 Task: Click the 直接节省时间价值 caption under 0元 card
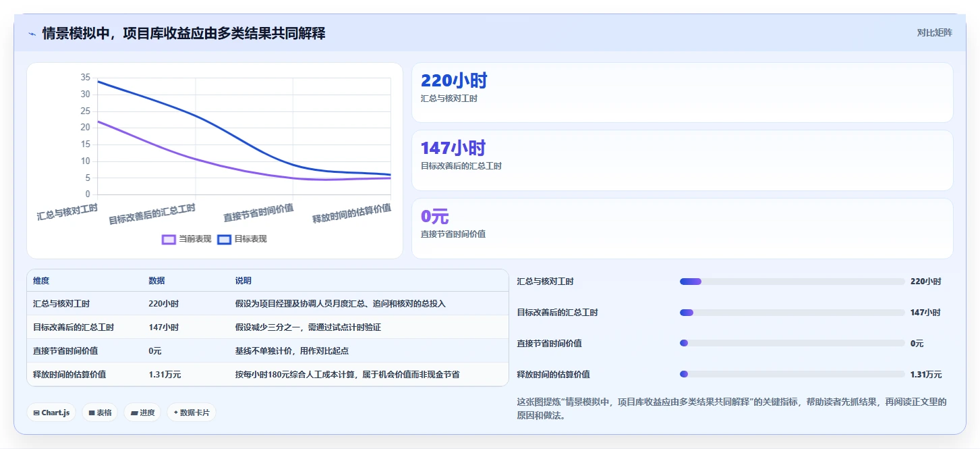coord(453,234)
